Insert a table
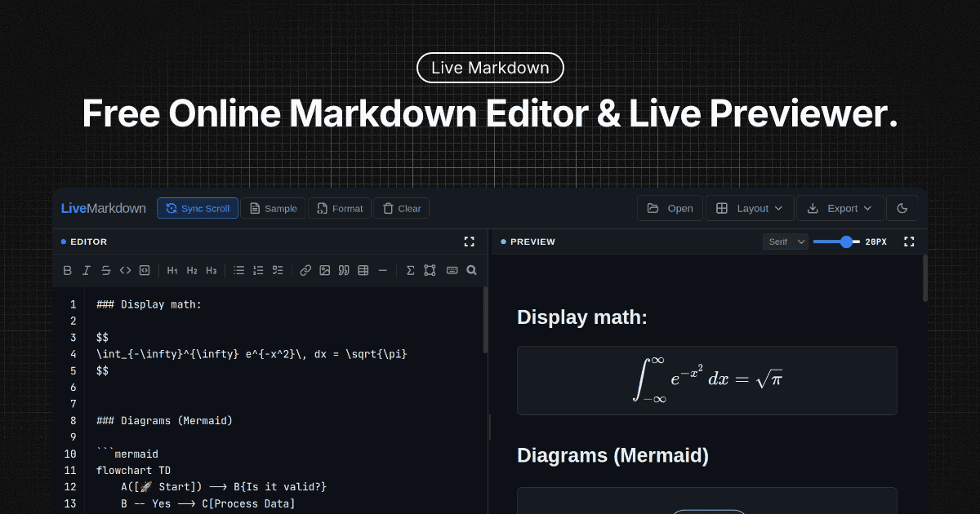The image size is (980, 514). tap(363, 270)
